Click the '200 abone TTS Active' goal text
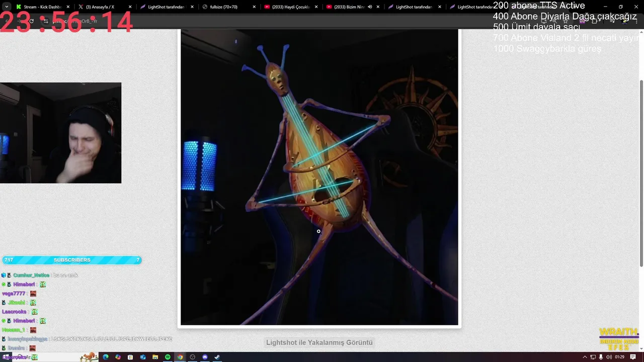Screen dimensions: 644x362 tap(539, 6)
